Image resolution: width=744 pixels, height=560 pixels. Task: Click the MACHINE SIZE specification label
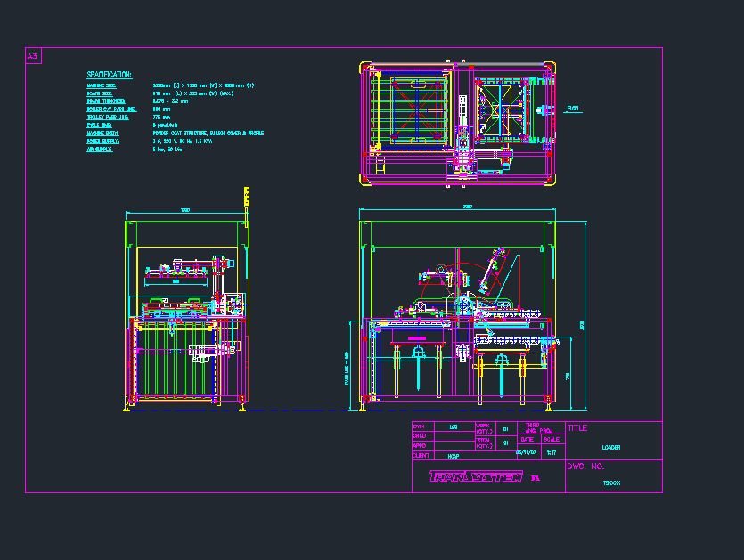(101, 85)
